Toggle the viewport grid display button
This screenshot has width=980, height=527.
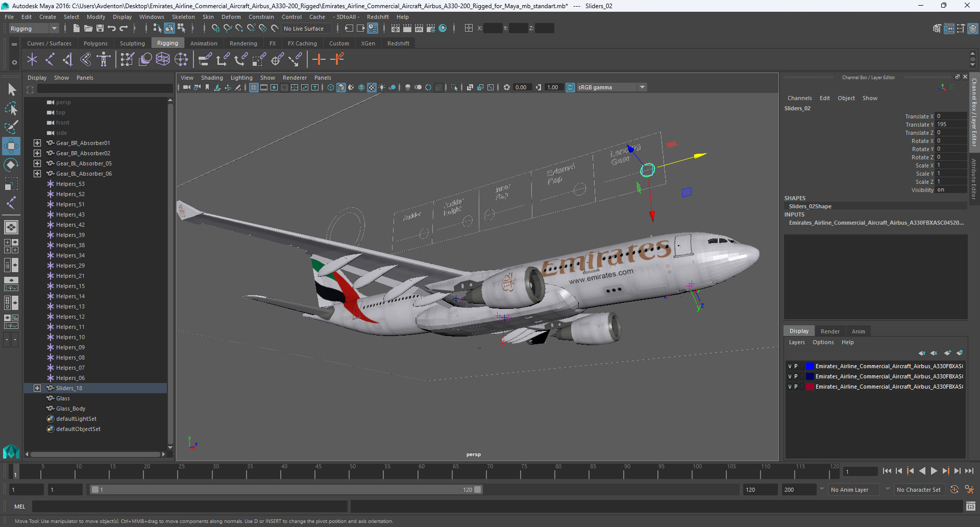coord(254,87)
